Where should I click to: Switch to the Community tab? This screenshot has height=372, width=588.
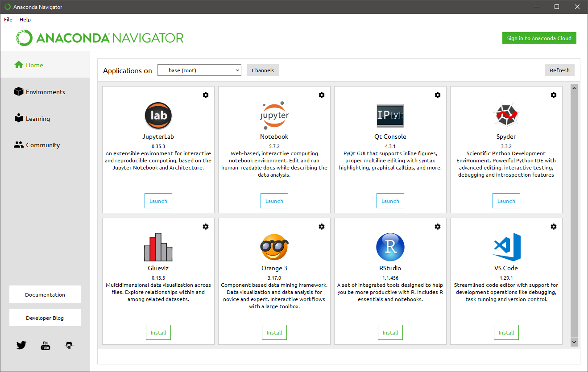click(x=45, y=145)
